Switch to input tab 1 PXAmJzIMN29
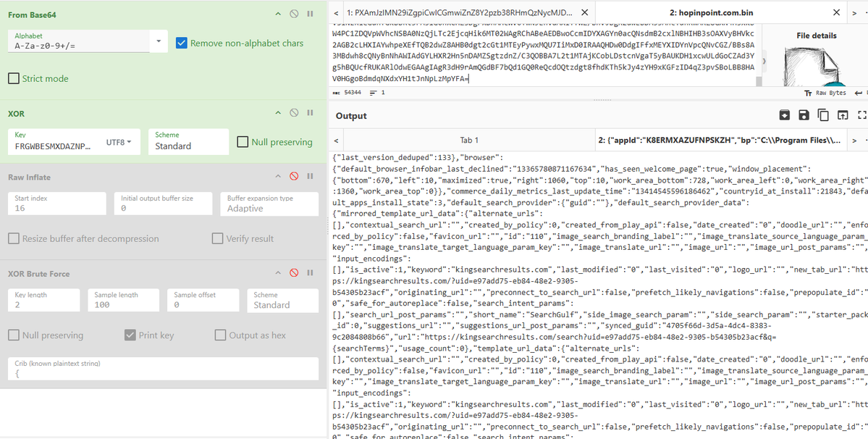This screenshot has height=439, width=868. [x=461, y=12]
